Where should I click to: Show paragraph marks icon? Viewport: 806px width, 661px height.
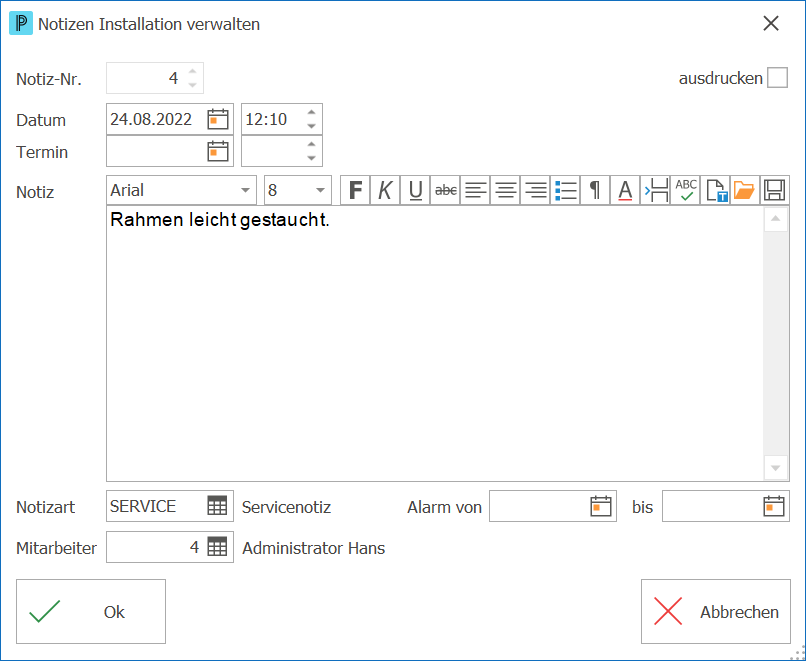pos(595,190)
